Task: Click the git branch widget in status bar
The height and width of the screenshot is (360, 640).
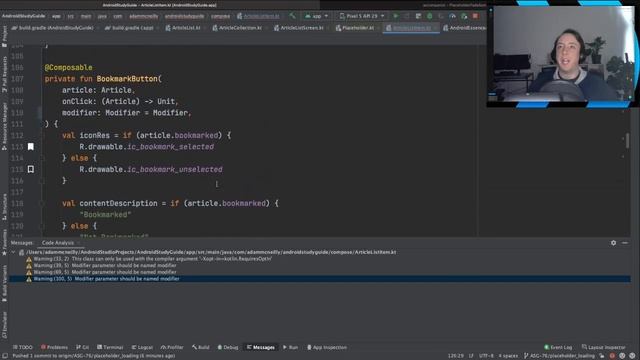Action: click(x=559, y=356)
